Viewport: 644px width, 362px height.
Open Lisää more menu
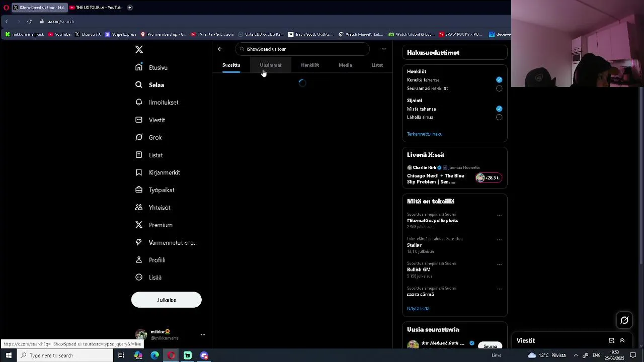[148, 278]
